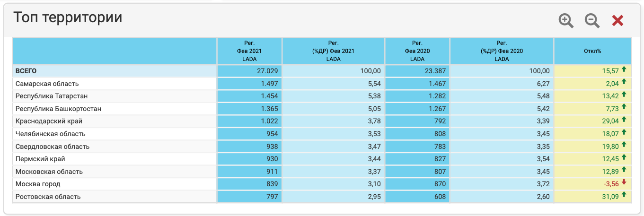Click the Челябинская область territory name

click(x=51, y=134)
